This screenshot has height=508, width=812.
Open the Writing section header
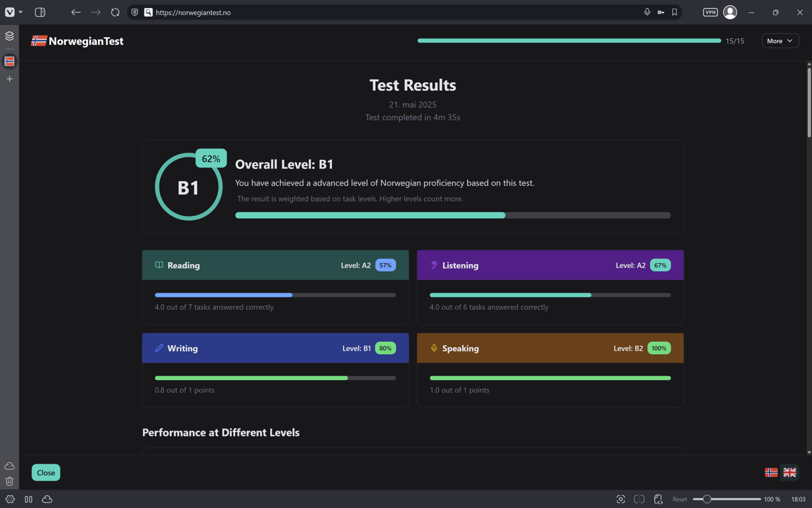point(276,349)
